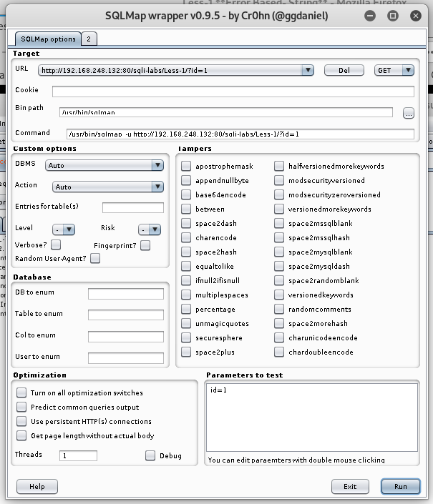Check the randomcomments tamper
The width and height of the screenshot is (433, 504).
click(x=279, y=309)
